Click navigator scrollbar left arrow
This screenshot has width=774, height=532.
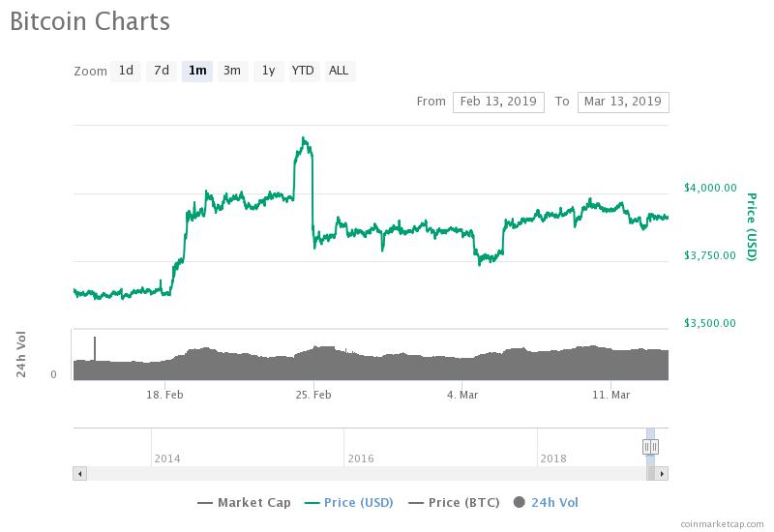pyautogui.click(x=79, y=474)
